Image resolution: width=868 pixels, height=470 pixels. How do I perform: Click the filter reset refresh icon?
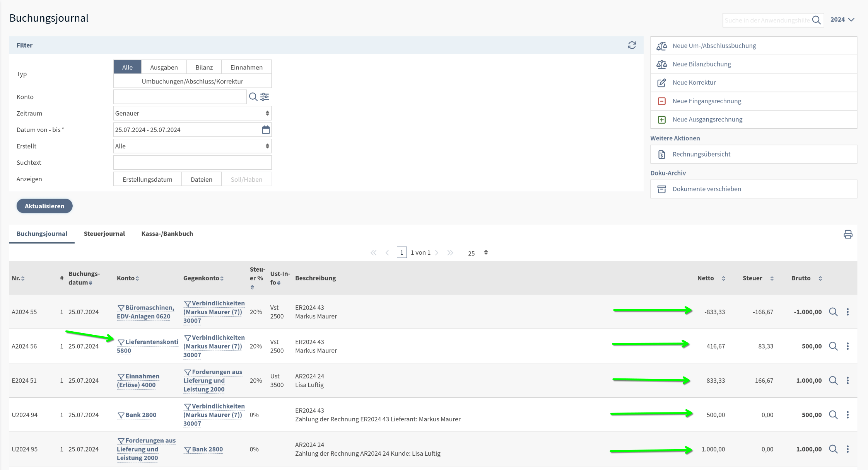[x=632, y=45]
